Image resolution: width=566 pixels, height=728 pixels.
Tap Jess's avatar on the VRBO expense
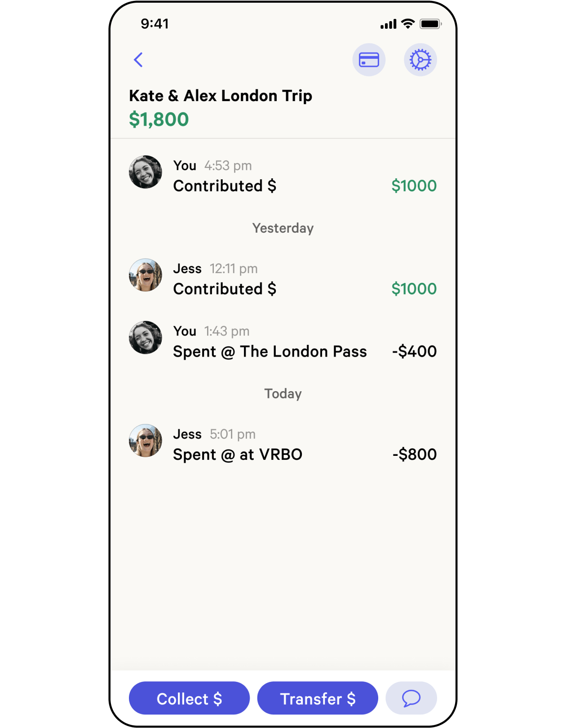coord(146,441)
